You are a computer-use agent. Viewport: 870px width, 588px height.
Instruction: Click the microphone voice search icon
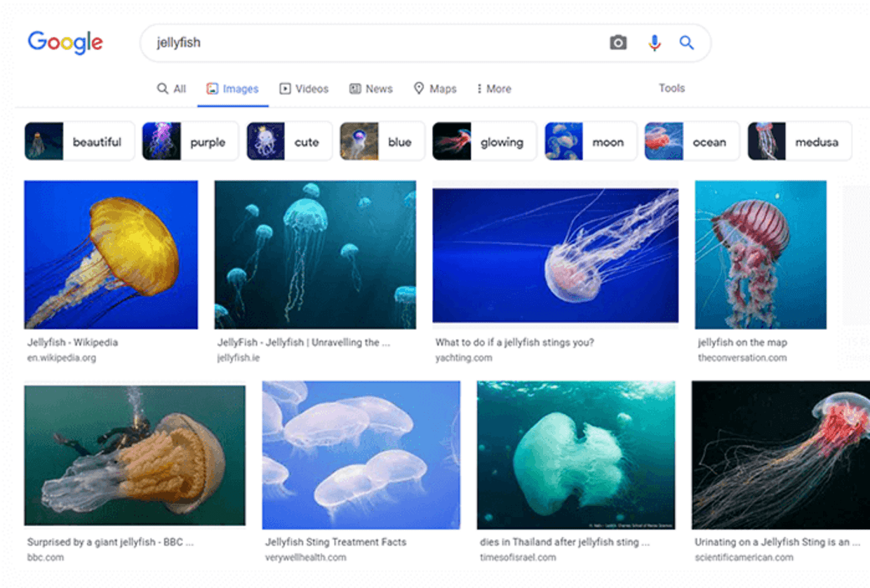(654, 43)
